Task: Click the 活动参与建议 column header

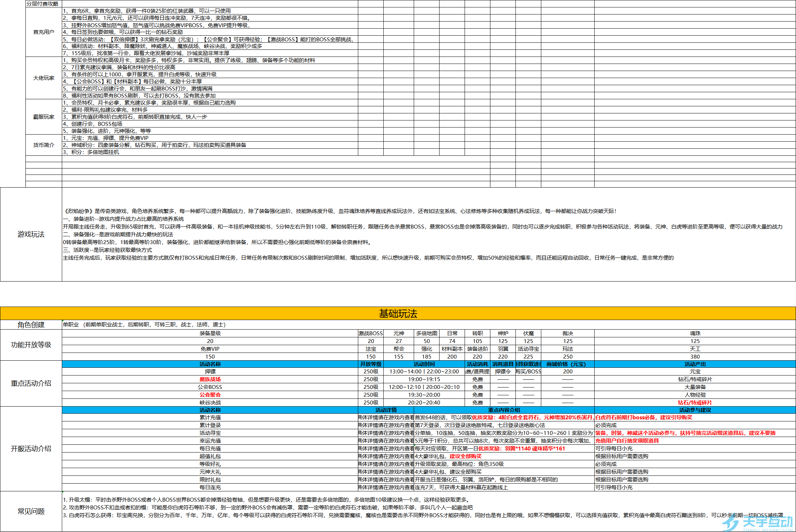Action: click(695, 410)
